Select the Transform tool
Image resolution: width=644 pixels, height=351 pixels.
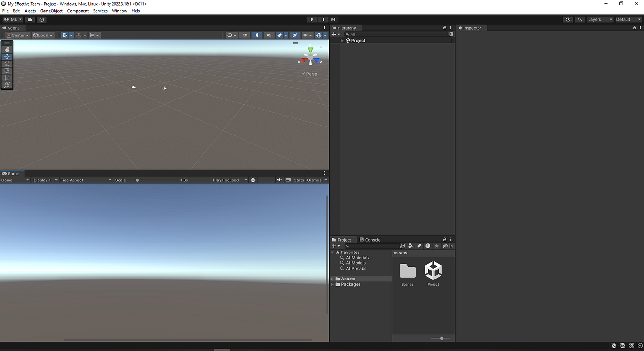pyautogui.click(x=7, y=85)
